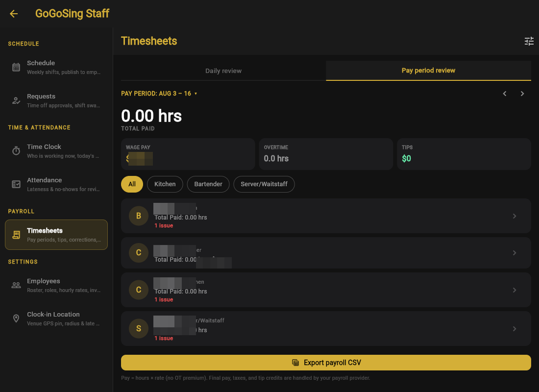Click the GoGoSing Staff title
Viewport: 539px width, 392px height.
pos(72,14)
